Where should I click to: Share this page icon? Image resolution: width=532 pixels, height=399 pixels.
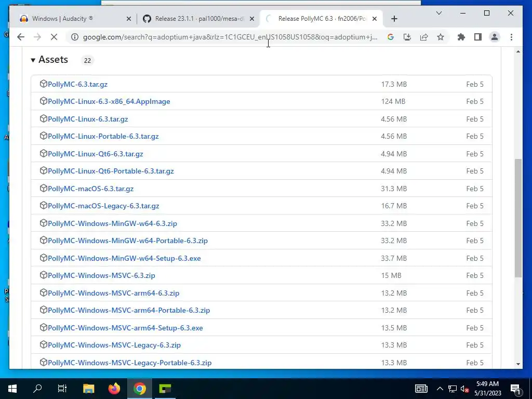[424, 37]
